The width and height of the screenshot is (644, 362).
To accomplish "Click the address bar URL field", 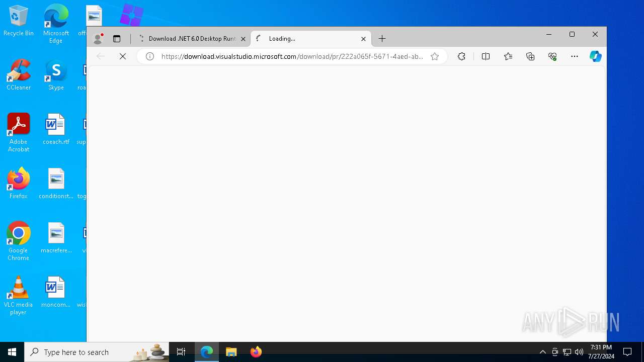I will [x=292, y=56].
